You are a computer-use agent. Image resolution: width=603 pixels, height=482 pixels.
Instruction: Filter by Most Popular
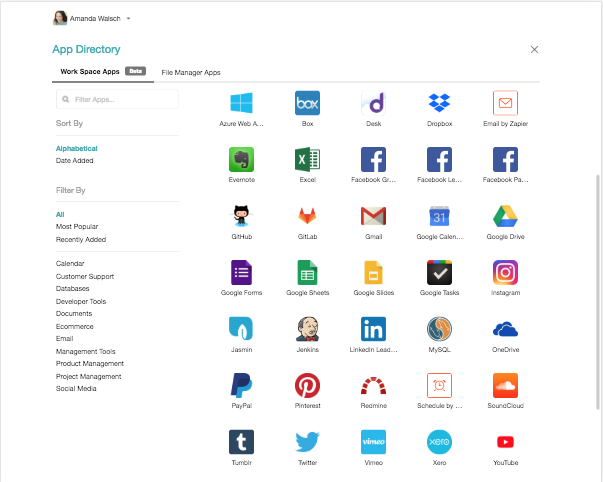[x=77, y=227]
